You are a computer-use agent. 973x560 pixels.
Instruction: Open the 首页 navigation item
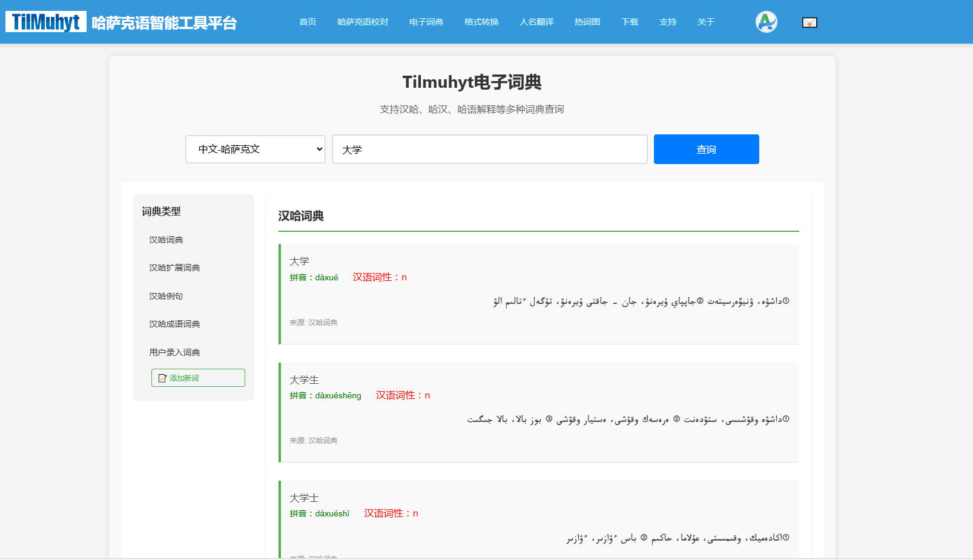point(306,22)
